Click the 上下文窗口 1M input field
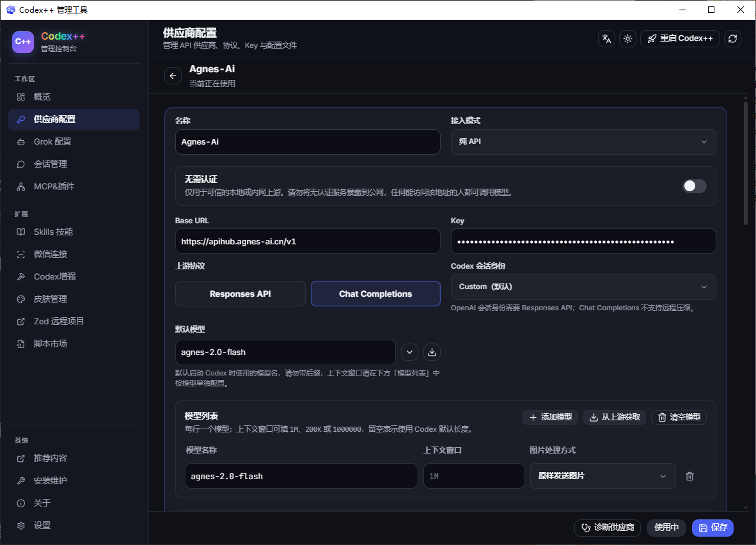Screen dimensions: 756x545 (x=474, y=476)
